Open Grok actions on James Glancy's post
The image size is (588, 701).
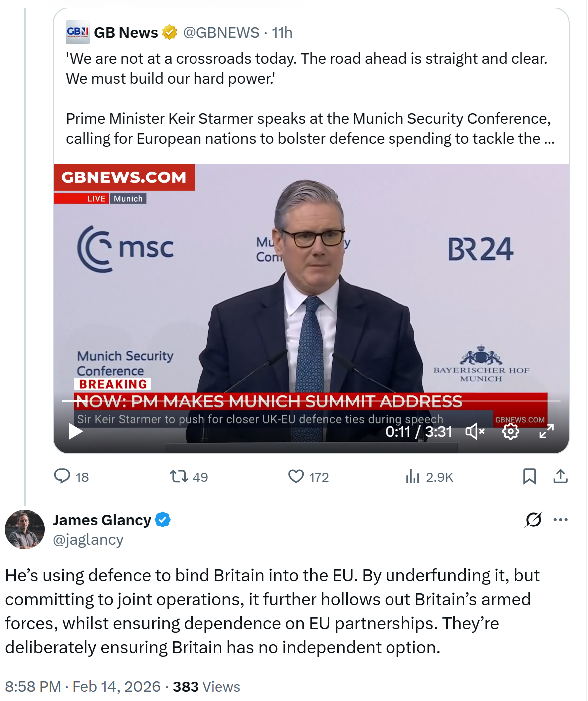533,520
